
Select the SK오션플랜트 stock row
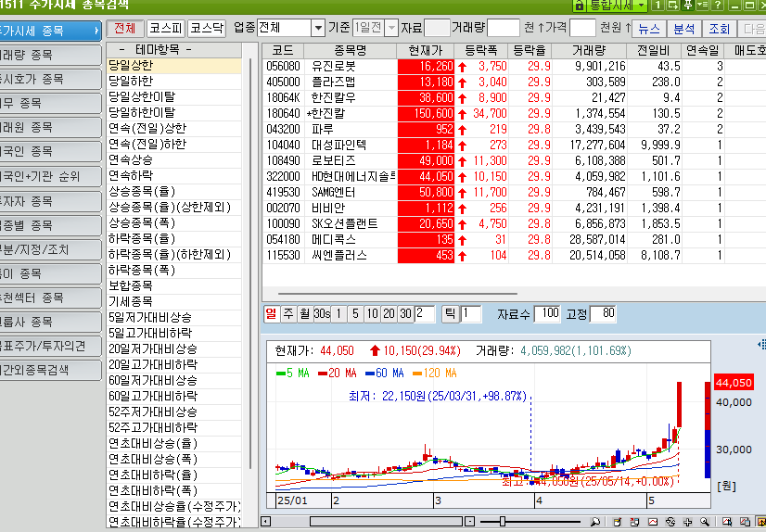[514, 223]
